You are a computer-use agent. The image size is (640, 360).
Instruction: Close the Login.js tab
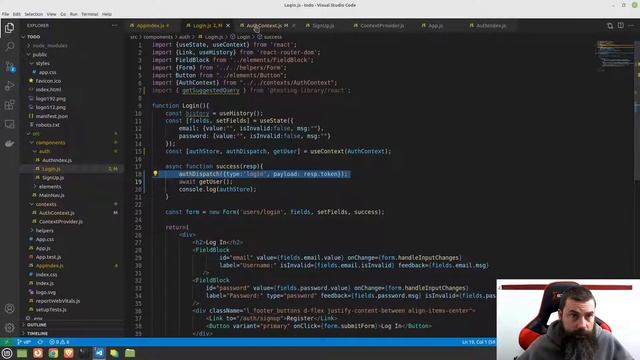click(x=228, y=26)
